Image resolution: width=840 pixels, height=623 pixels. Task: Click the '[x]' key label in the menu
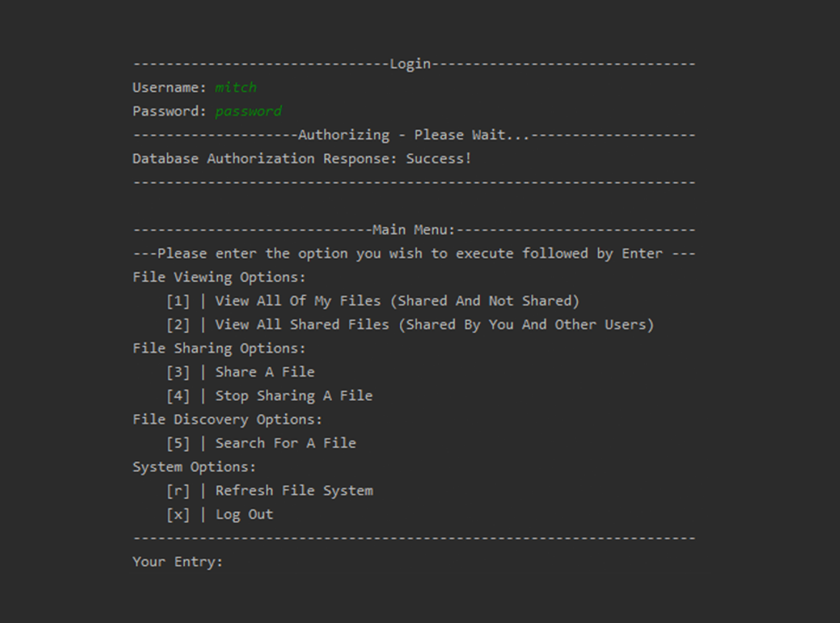coord(177,514)
